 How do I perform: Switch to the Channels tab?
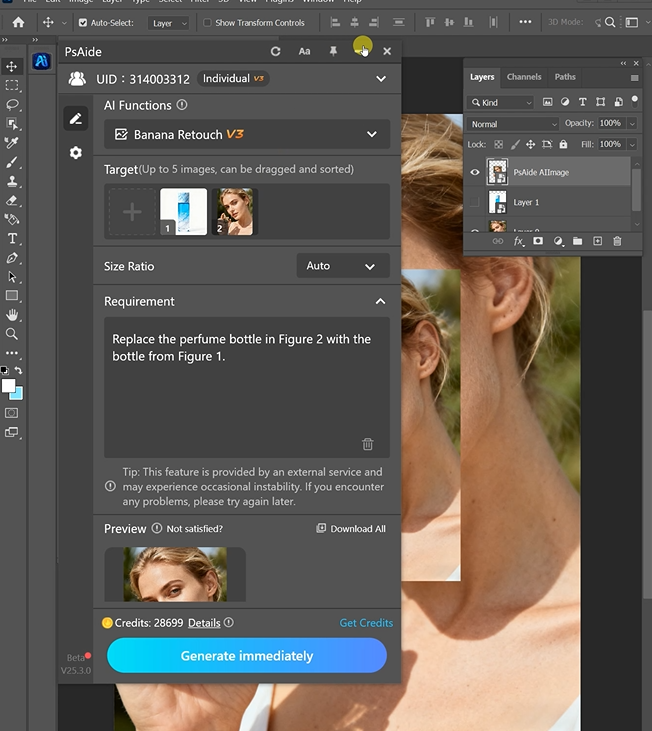pyautogui.click(x=524, y=77)
